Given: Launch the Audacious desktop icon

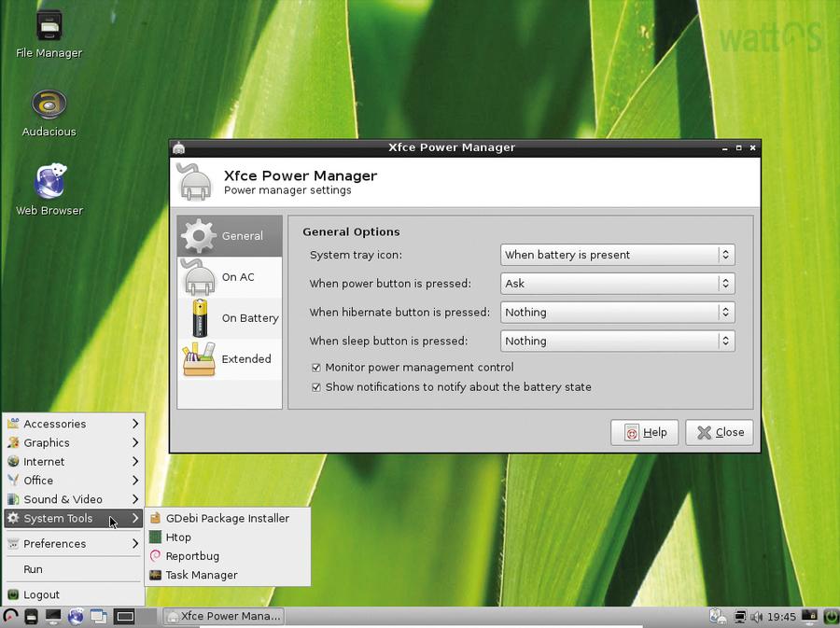Looking at the screenshot, I should pos(49,113).
